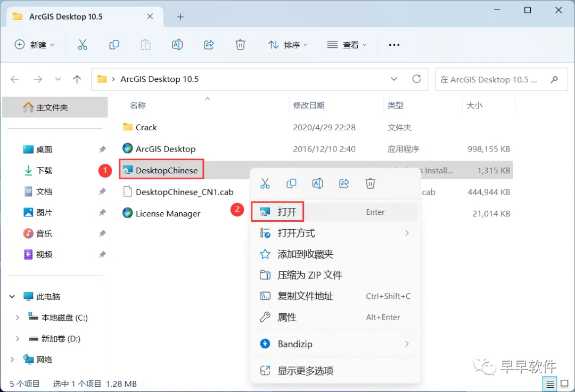Image resolution: width=575 pixels, height=392 pixels.
Task: Choose 添加到收藏夹 from context menu
Action: click(x=334, y=254)
